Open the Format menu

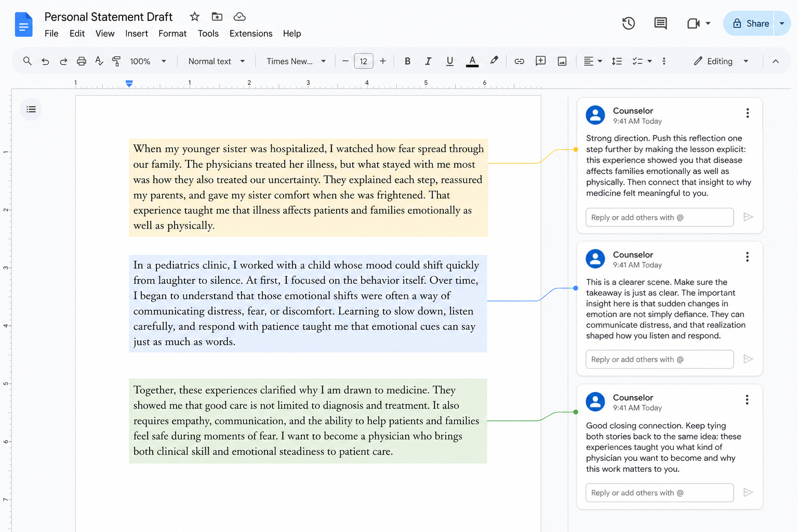(x=172, y=33)
